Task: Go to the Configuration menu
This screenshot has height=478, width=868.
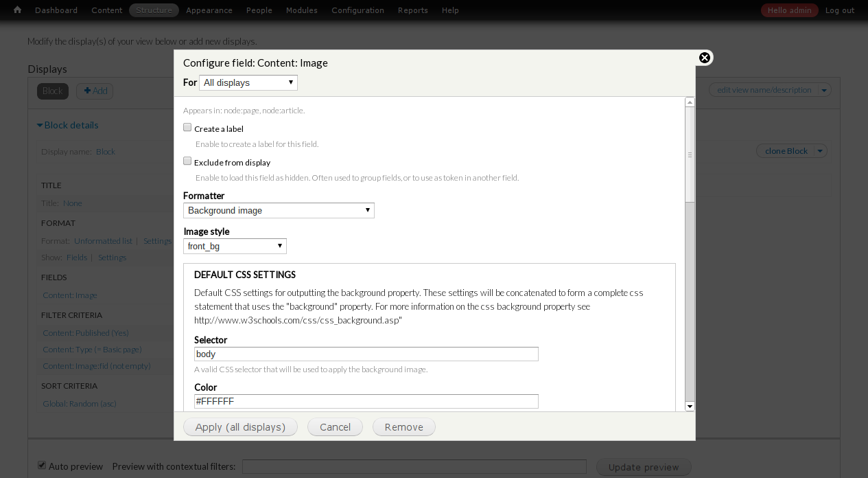Action: coord(357,10)
